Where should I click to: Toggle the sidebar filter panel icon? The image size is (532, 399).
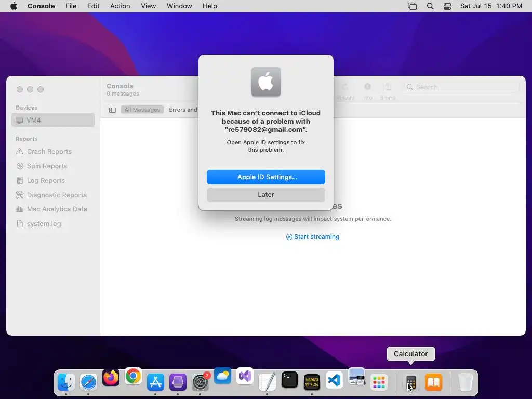click(112, 110)
